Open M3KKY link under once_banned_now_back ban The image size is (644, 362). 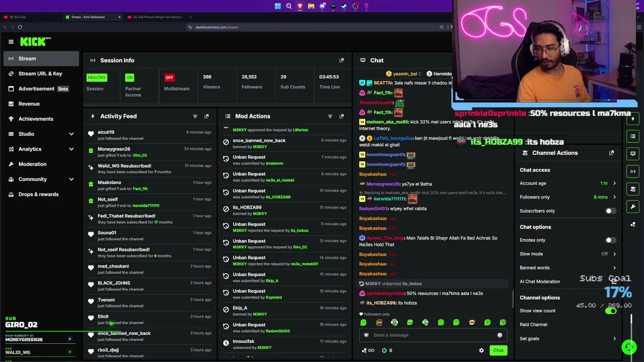260,147
